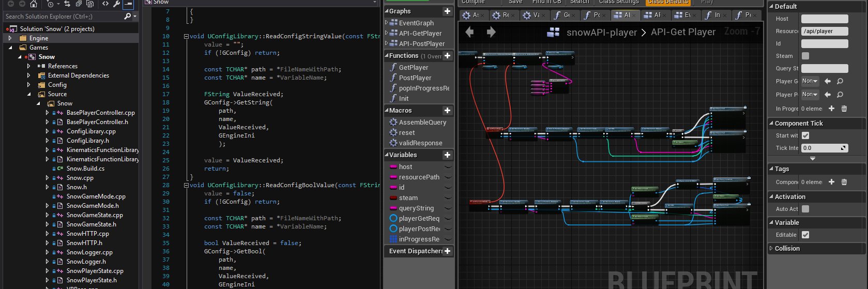The height and width of the screenshot is (289, 868).
Task: Click the Resource path input field
Action: (825, 31)
